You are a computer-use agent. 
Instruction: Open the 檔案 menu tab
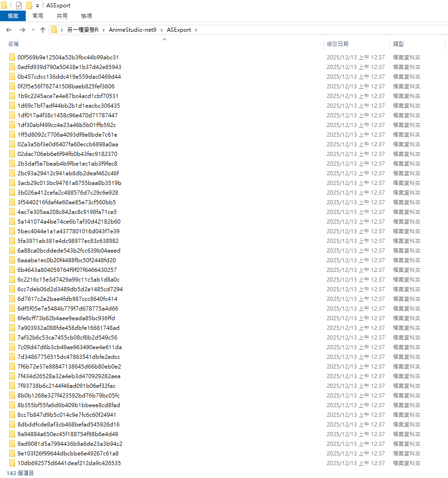click(x=13, y=16)
